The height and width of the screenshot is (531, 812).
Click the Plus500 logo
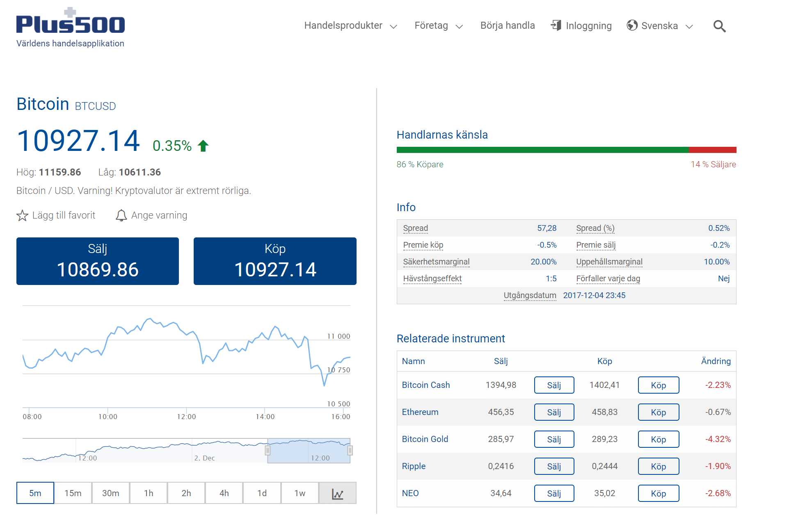point(71,21)
